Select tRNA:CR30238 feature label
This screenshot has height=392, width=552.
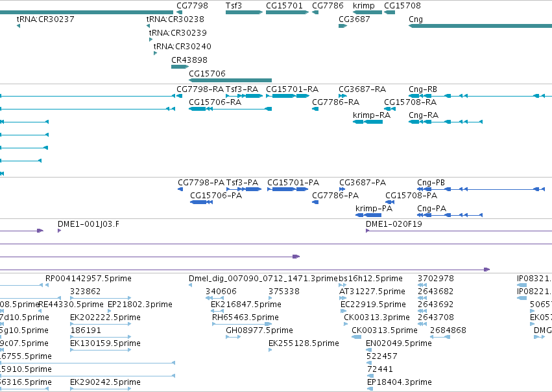coord(175,19)
